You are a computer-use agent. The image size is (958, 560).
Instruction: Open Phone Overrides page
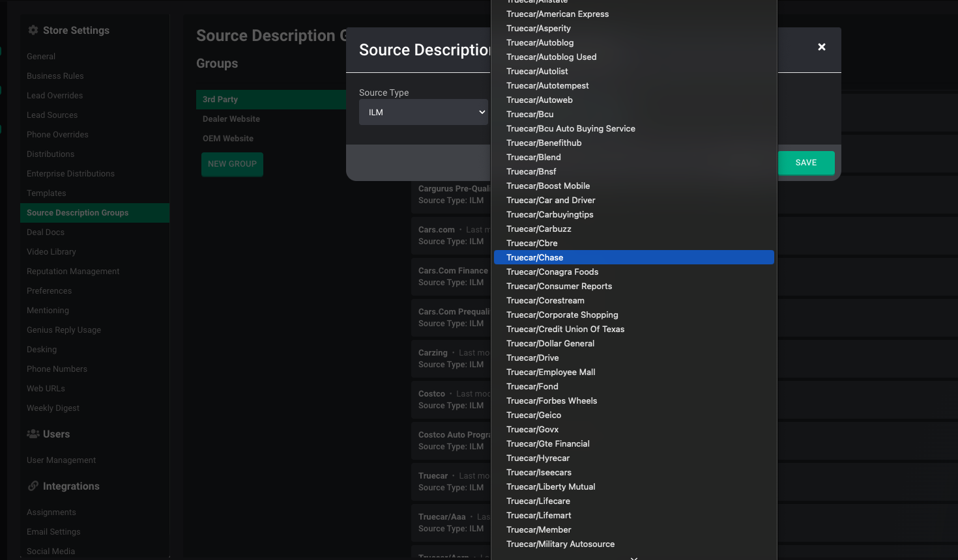pyautogui.click(x=57, y=135)
